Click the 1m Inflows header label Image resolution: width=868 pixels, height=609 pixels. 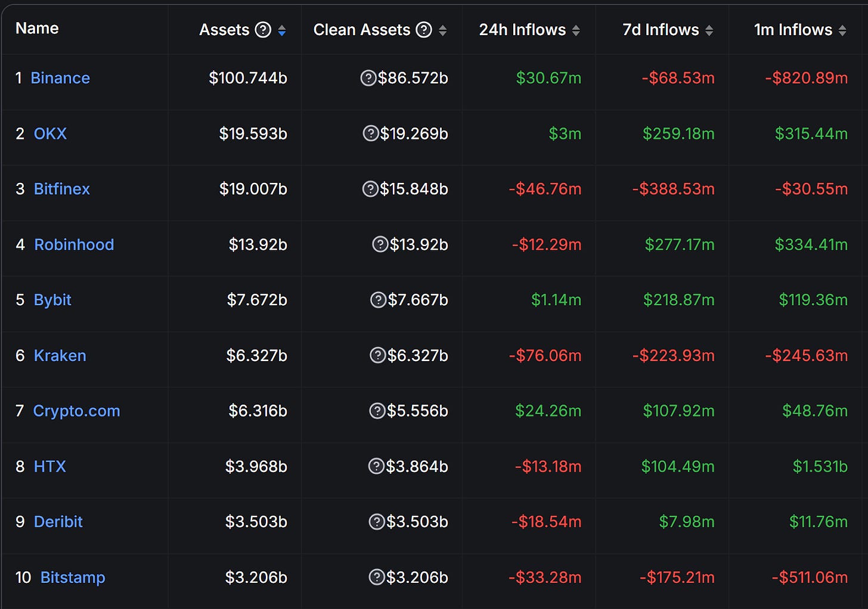pos(793,30)
